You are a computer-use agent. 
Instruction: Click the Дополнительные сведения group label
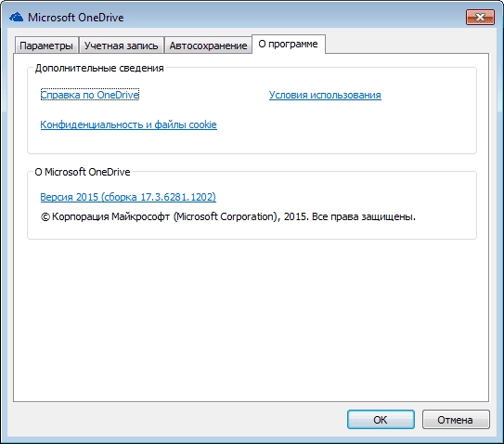(x=99, y=68)
